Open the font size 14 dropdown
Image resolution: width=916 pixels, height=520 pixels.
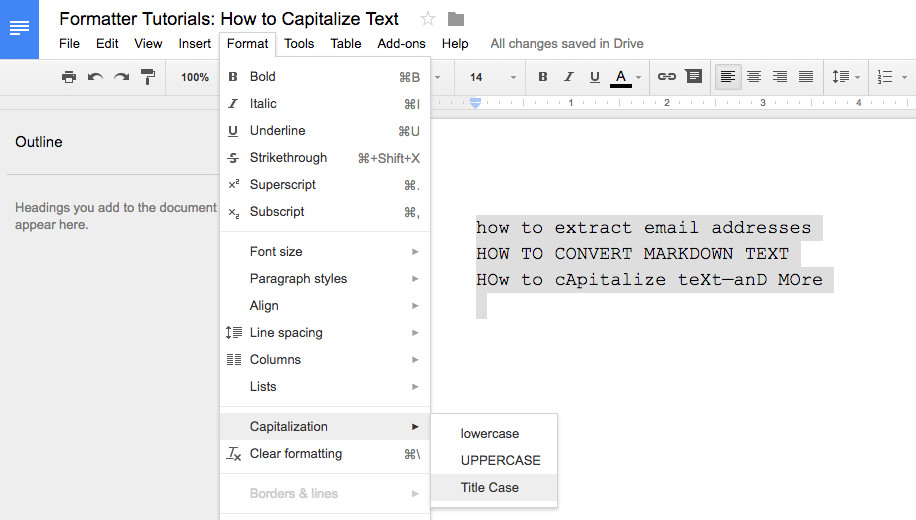tap(493, 77)
